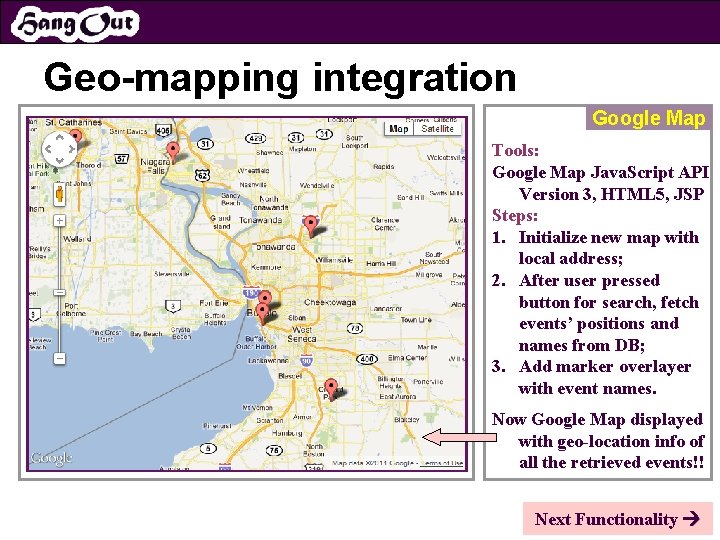Click the route 57 shield

121,159
